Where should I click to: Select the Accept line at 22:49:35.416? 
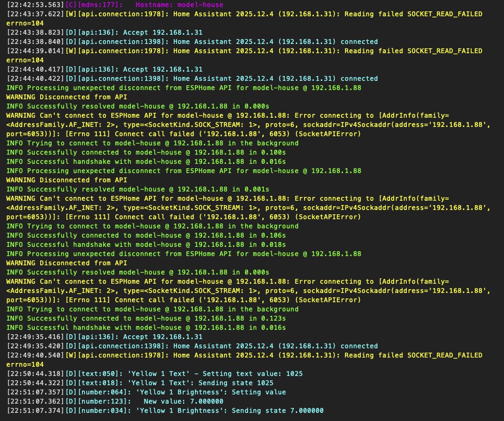[x=104, y=337]
